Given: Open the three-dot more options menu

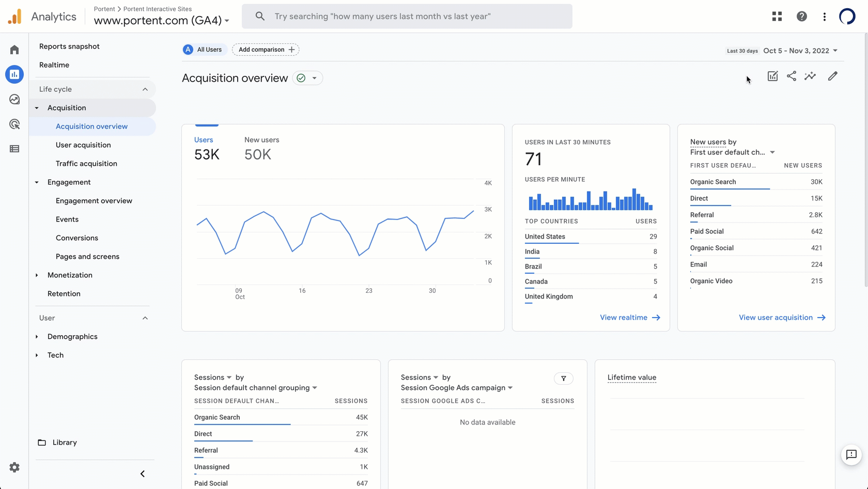Looking at the screenshot, I should 825,17.
